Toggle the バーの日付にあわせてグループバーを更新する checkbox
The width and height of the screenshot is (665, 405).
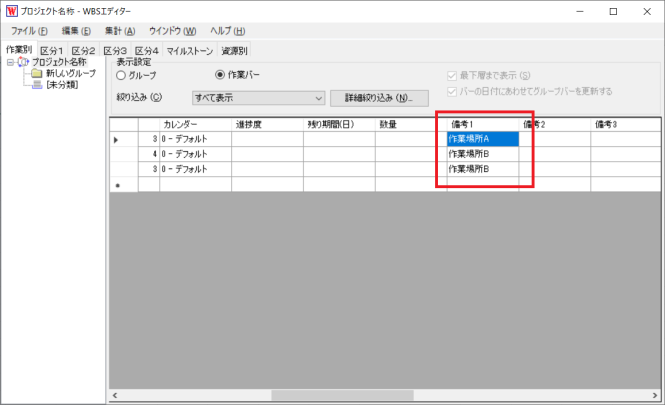point(453,91)
